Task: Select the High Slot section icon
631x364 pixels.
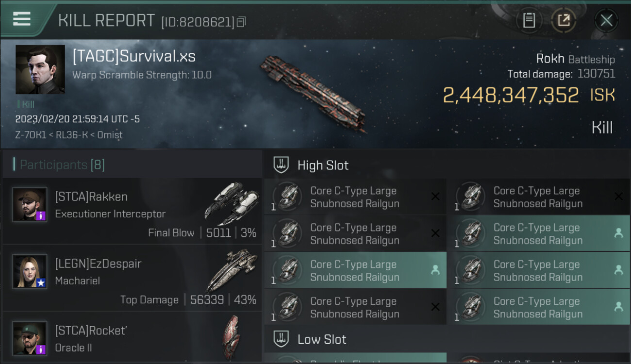Action: [x=281, y=165]
